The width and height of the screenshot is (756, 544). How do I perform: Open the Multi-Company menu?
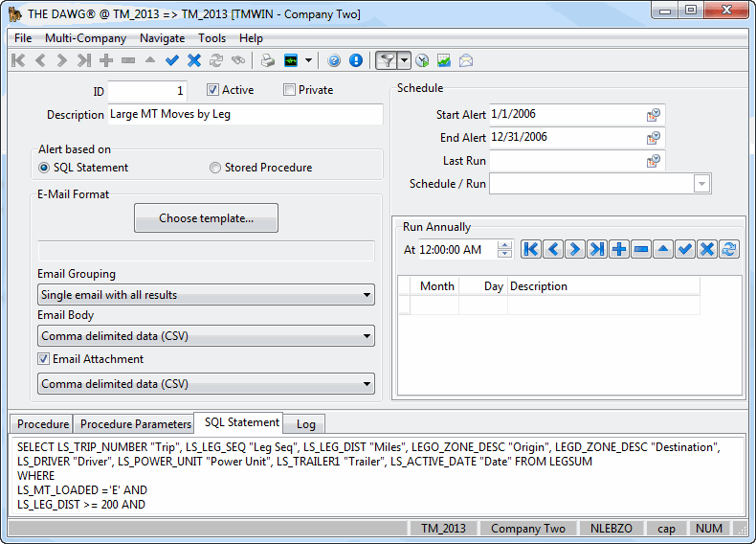(x=85, y=38)
